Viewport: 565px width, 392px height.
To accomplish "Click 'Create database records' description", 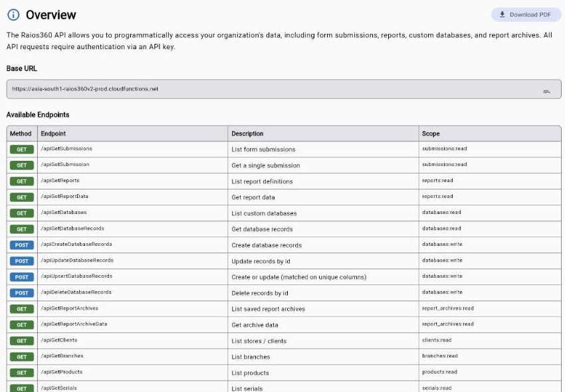I will coord(267,245).
